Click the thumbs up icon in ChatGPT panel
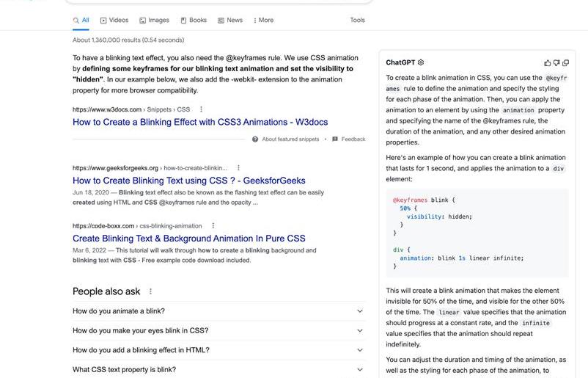 tap(547, 62)
